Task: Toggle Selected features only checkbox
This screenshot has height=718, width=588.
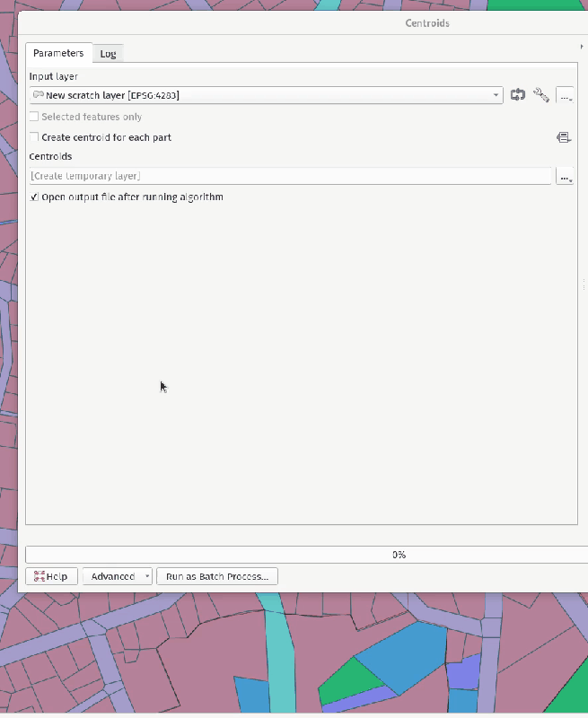Action: tap(34, 117)
